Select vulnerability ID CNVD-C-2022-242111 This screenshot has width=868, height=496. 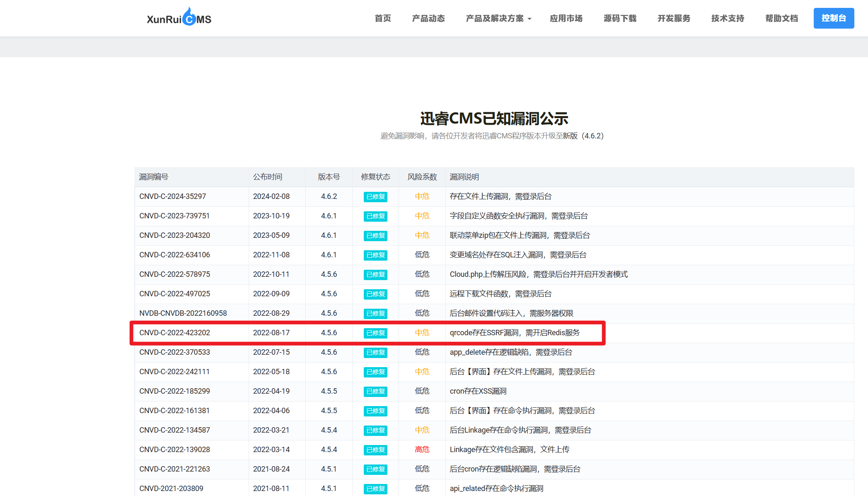point(174,372)
